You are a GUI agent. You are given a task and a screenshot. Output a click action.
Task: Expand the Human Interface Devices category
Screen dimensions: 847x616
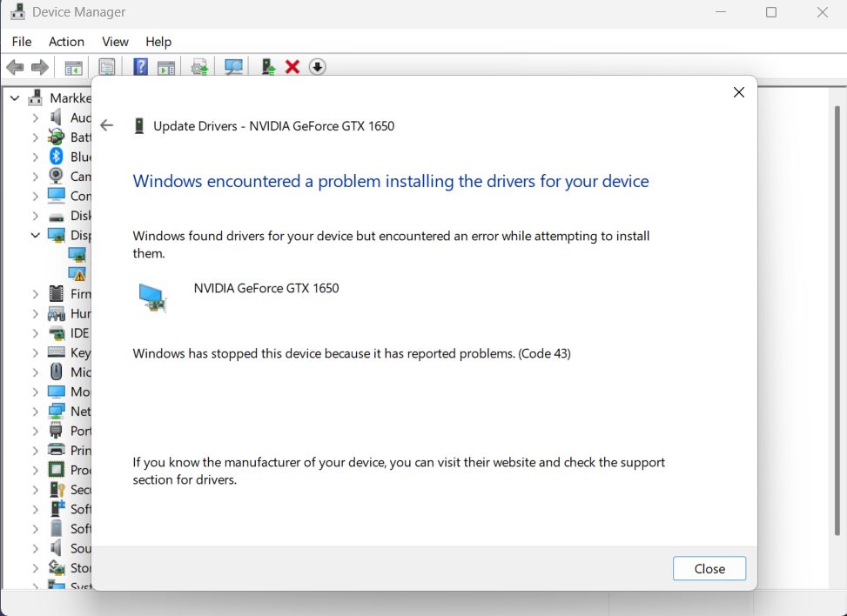tap(35, 313)
